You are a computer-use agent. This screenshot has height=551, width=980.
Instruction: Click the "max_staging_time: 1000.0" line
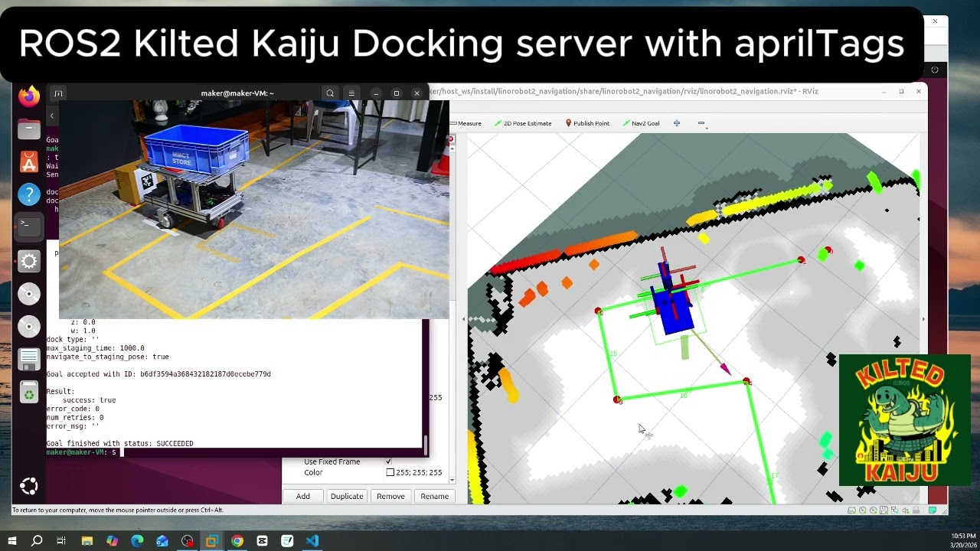(x=95, y=348)
